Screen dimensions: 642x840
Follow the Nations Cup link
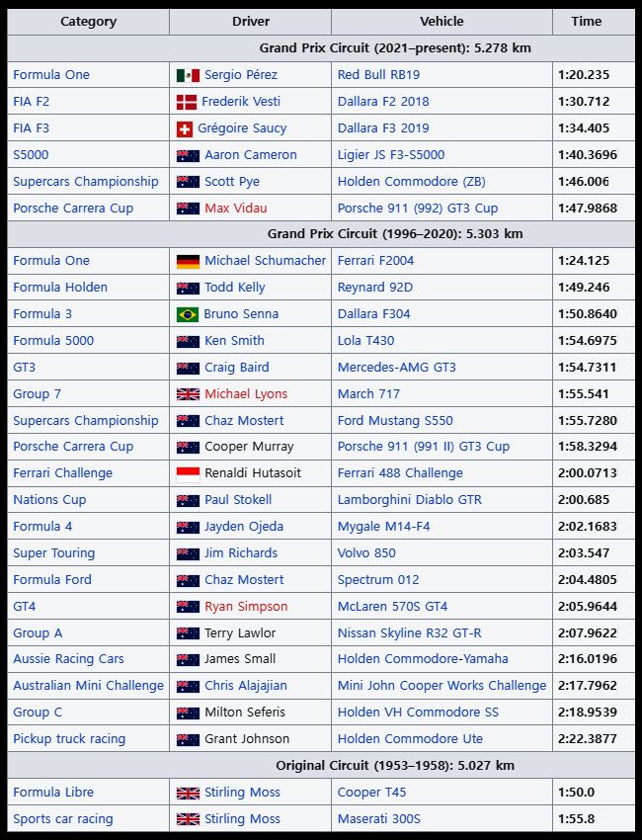coord(49,500)
